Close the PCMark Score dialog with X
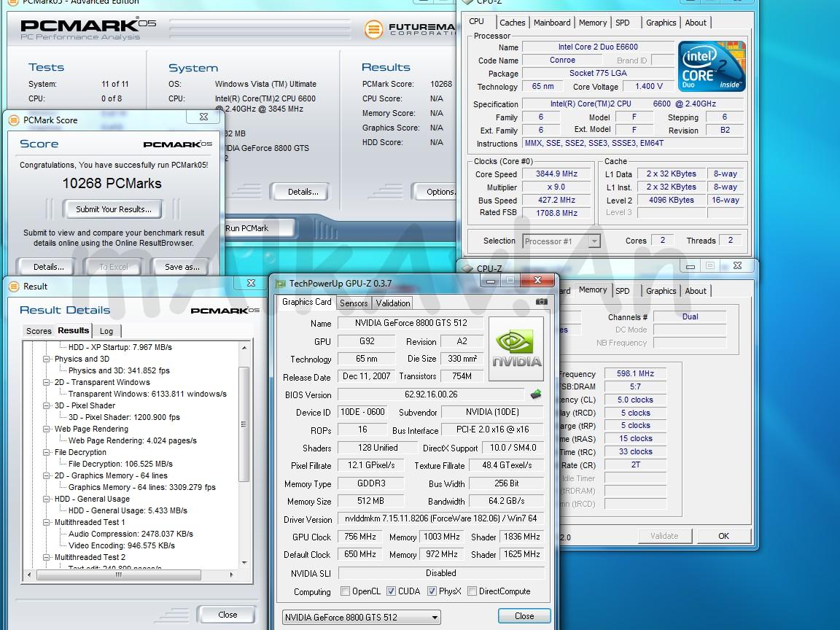The width and height of the screenshot is (840, 630). click(203, 117)
